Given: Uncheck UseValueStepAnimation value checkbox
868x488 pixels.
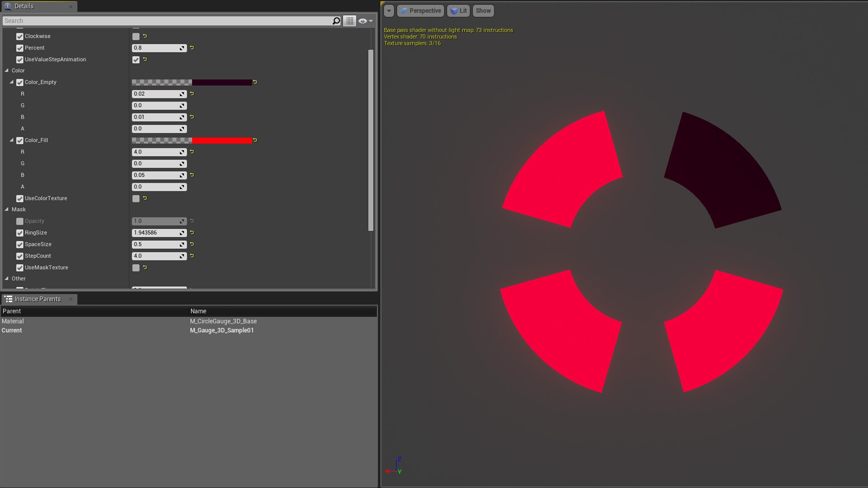Looking at the screenshot, I should click(136, 60).
